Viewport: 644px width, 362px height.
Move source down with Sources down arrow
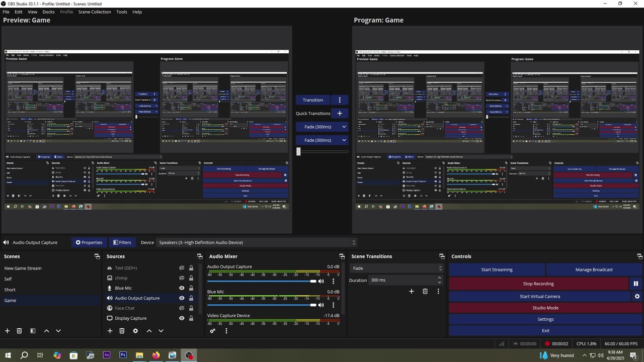click(161, 331)
